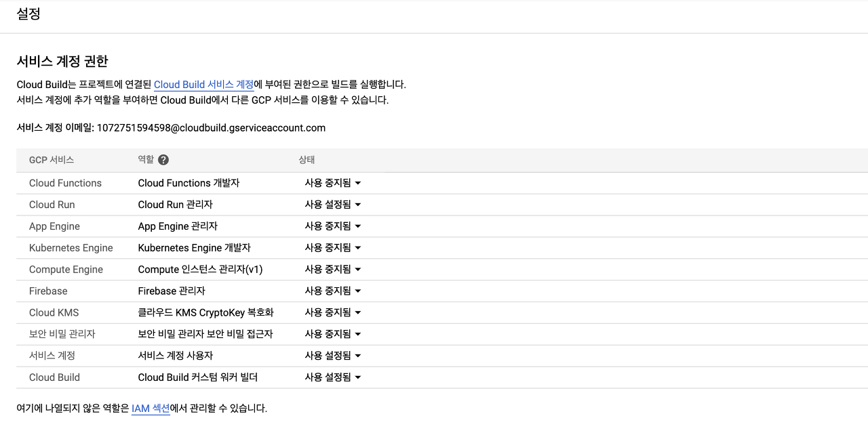This screenshot has height=437, width=868.
Task: Open Kubernetes Engine status dropdown
Action: point(332,248)
